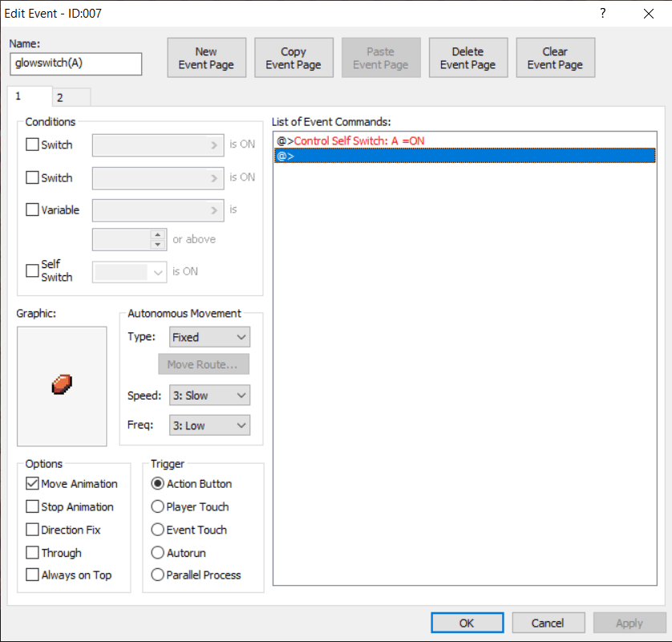Set trigger to Autorun

158,553
